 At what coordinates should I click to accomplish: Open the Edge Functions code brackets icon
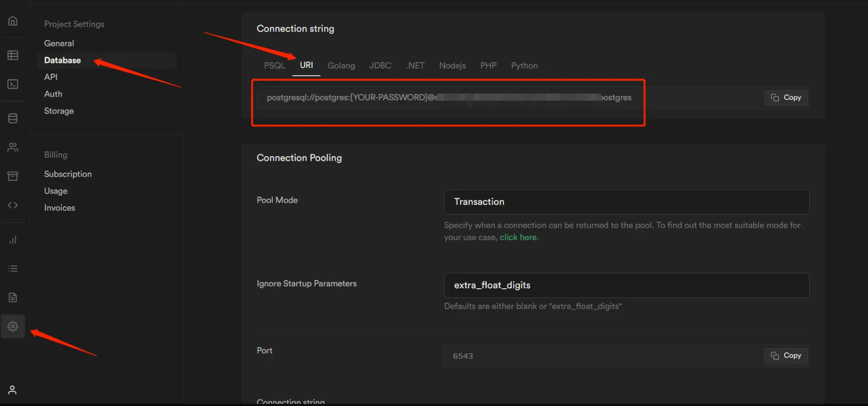pos(13,205)
